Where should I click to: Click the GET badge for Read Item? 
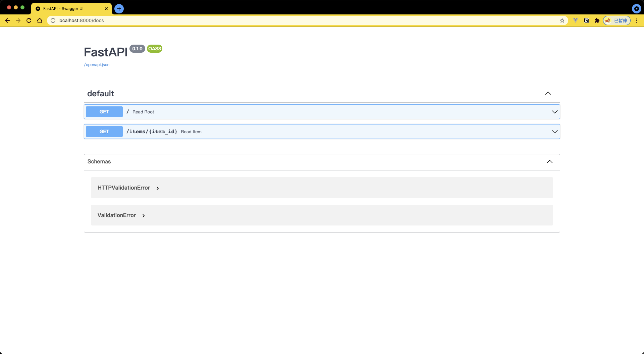point(104,132)
